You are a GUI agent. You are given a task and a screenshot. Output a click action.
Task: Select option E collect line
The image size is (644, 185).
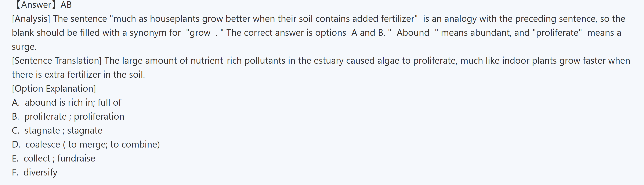[54, 159]
